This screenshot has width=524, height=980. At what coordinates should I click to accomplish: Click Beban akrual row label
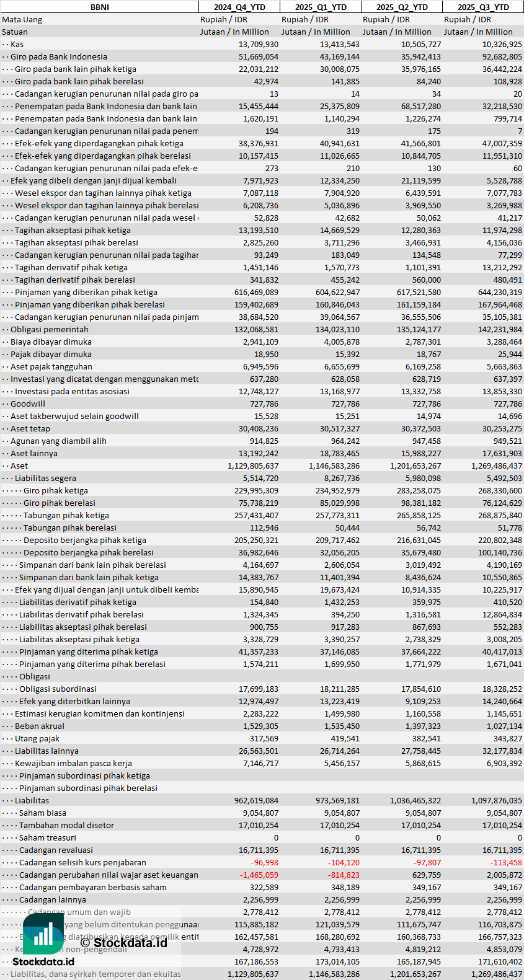point(40,726)
